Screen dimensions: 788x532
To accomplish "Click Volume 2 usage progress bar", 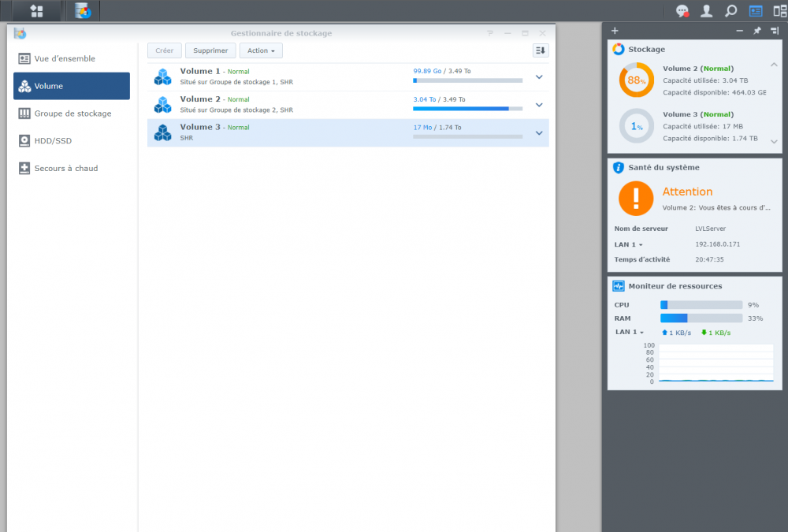I will 467,109.
